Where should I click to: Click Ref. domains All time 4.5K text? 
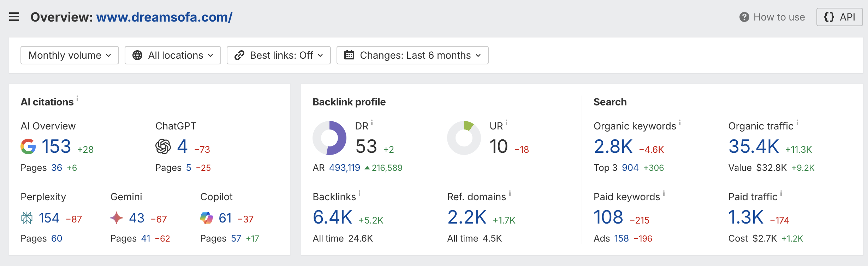coord(475,238)
